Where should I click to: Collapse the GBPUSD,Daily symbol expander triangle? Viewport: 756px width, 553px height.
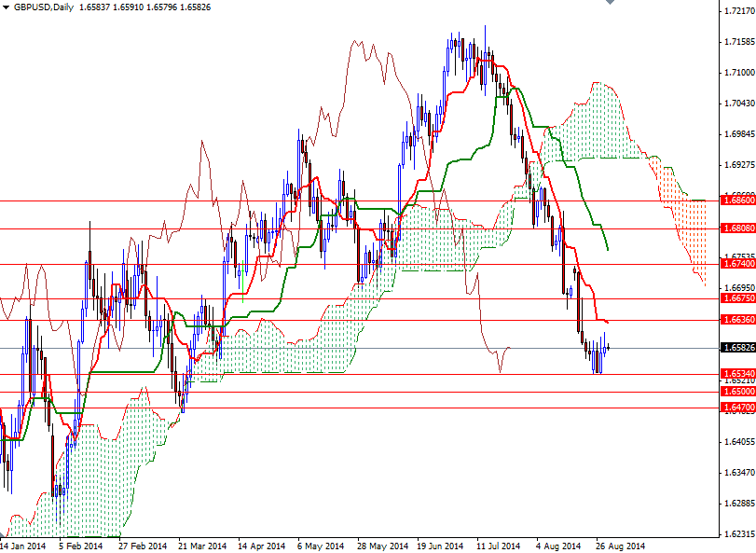(x=7, y=6)
